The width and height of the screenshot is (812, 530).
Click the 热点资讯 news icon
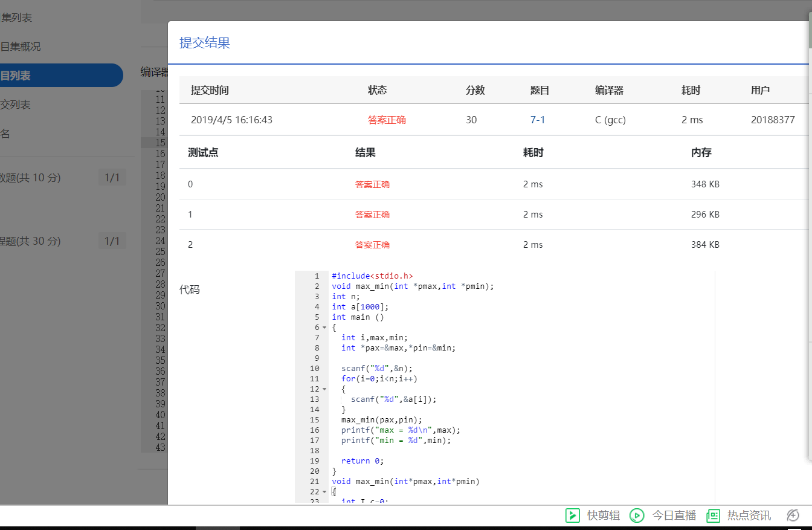(x=713, y=515)
